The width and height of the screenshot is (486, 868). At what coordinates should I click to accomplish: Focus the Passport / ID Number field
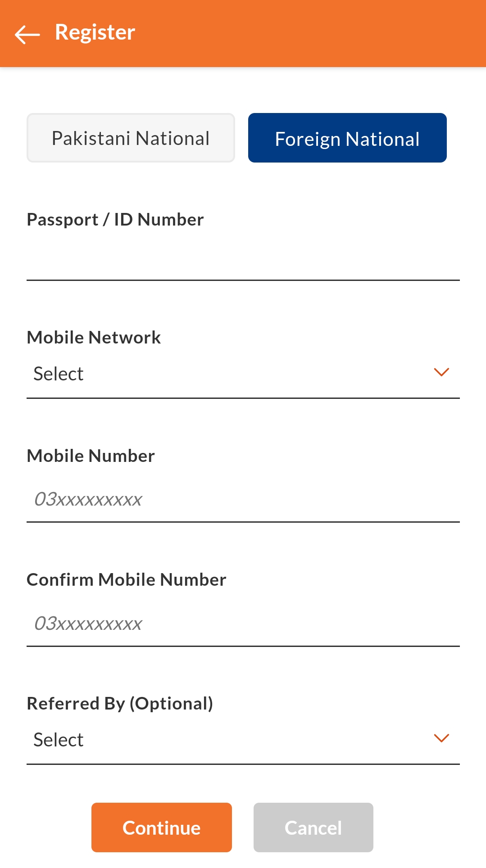pyautogui.click(x=243, y=259)
